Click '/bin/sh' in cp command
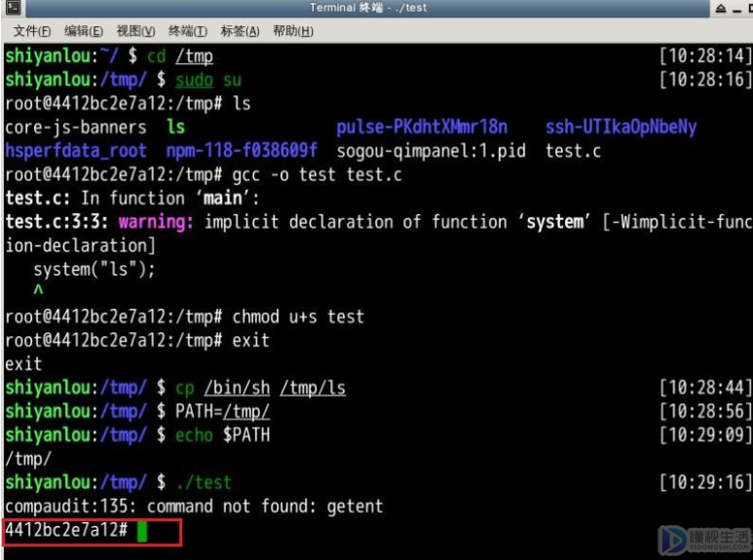The image size is (753, 560). coord(237,388)
